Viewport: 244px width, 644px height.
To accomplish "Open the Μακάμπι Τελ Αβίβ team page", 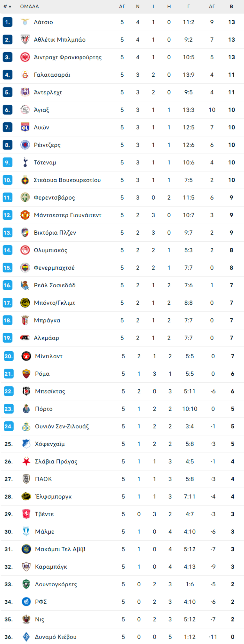I will click(60, 549).
